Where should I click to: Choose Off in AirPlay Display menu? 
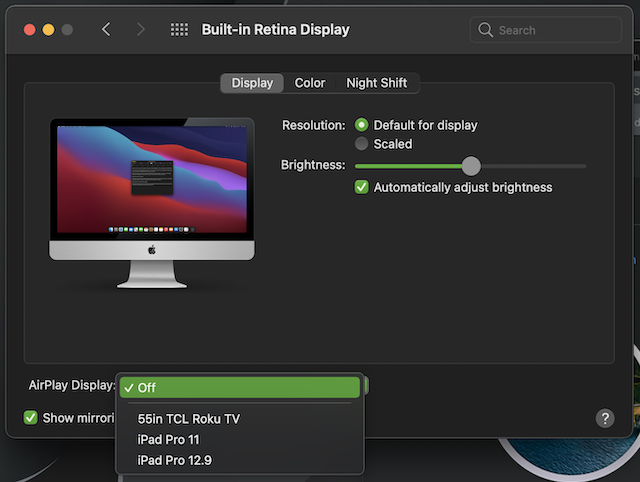[x=240, y=387]
